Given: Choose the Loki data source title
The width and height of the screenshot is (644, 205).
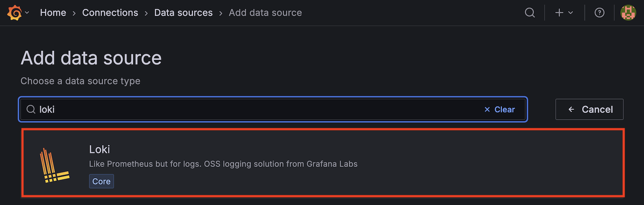Looking at the screenshot, I should (x=99, y=149).
